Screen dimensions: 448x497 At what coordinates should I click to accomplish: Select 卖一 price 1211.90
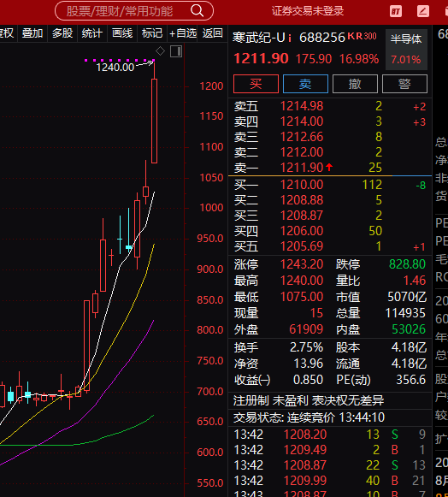coord(302,168)
